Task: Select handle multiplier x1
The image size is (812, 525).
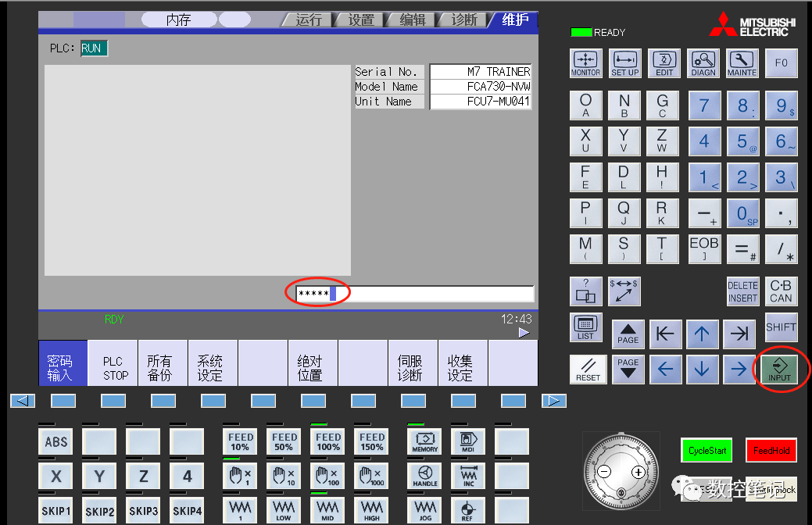Action: pyautogui.click(x=240, y=476)
